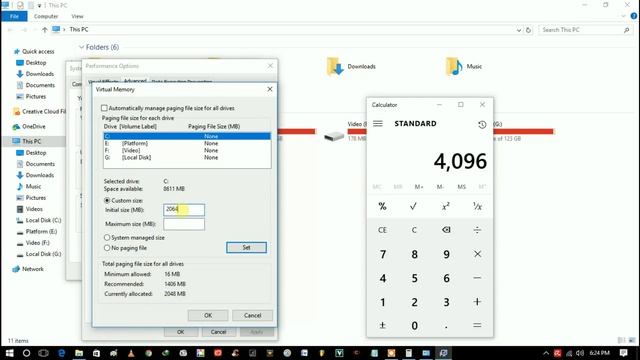Screen dimensions: 640x360
Task: Open Cortana search circle on taskbar
Action: point(26,353)
